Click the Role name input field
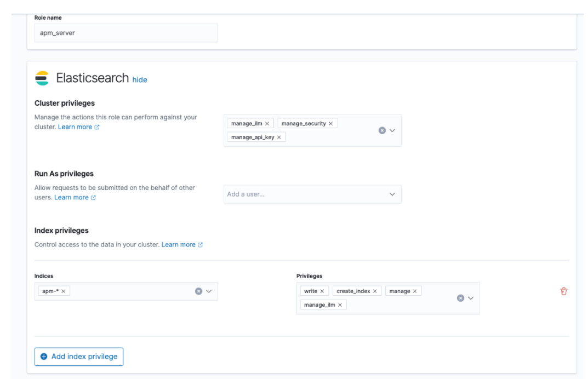Image resolution: width=588 pixels, height=379 pixels. (126, 33)
